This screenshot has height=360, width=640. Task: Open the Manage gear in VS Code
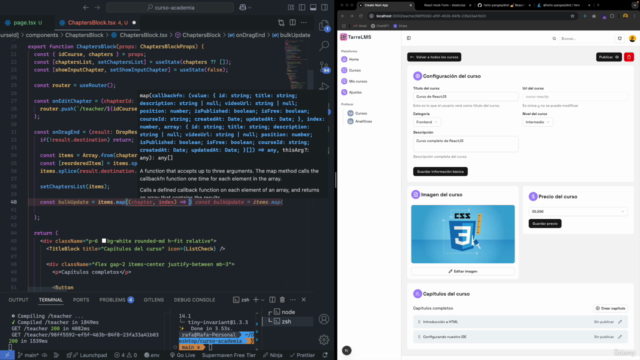tap(324, 340)
